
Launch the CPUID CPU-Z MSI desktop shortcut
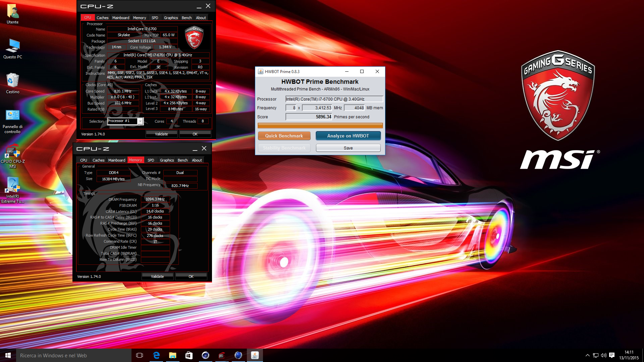13,157
